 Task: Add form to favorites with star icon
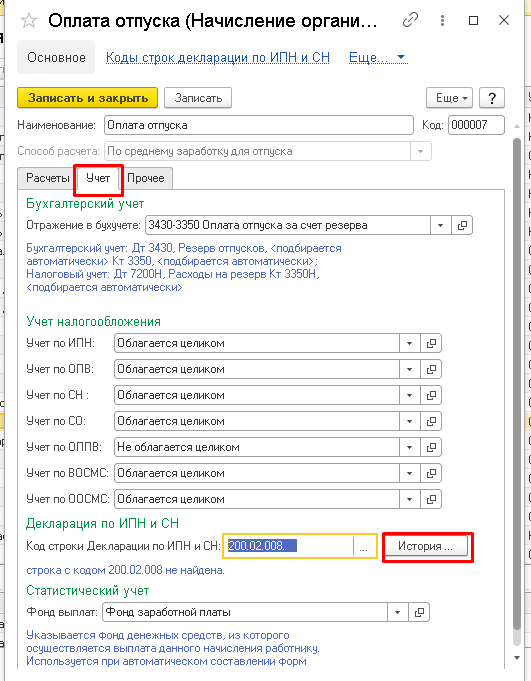pyautogui.click(x=29, y=20)
